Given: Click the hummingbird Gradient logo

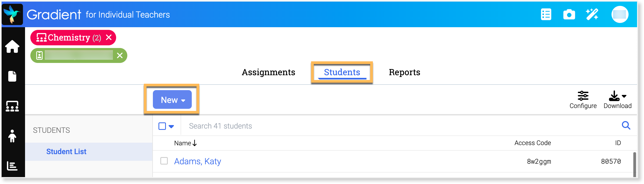Looking at the screenshot, I should click(x=12, y=14).
